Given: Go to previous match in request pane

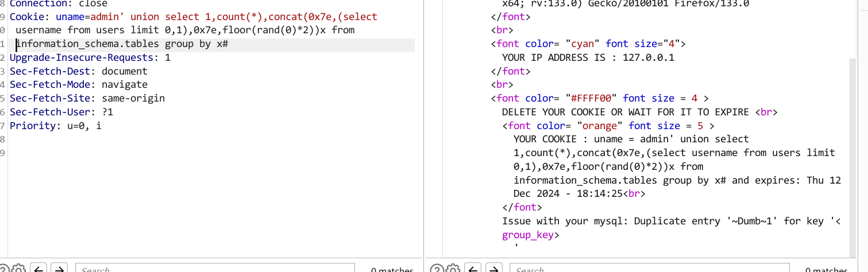Looking at the screenshot, I should pyautogui.click(x=38, y=269).
